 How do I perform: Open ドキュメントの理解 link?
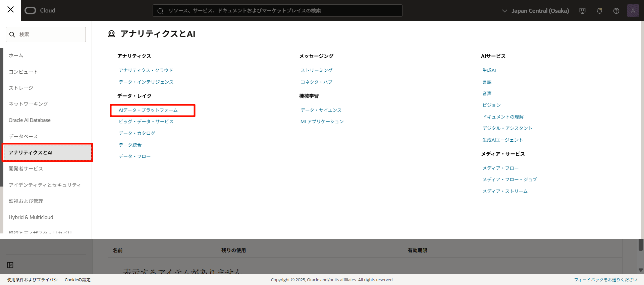pyautogui.click(x=503, y=117)
